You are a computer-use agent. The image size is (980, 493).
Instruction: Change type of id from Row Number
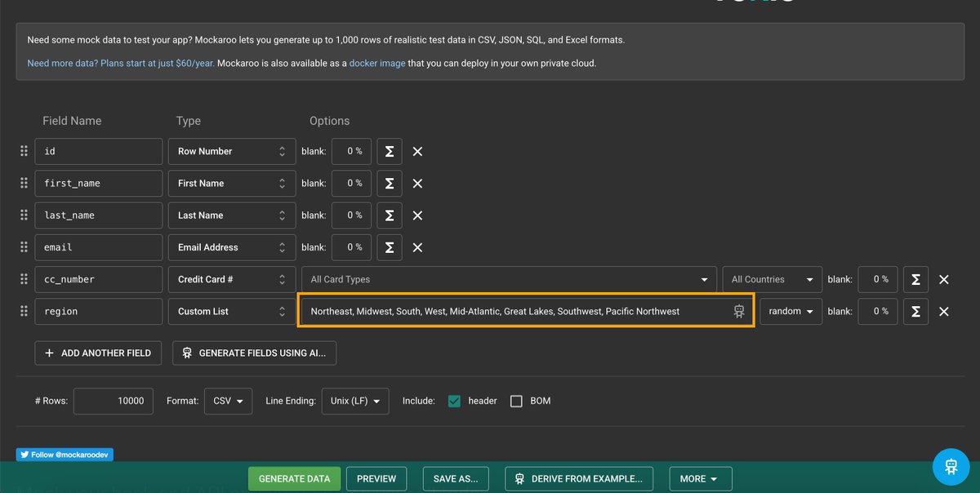point(232,151)
